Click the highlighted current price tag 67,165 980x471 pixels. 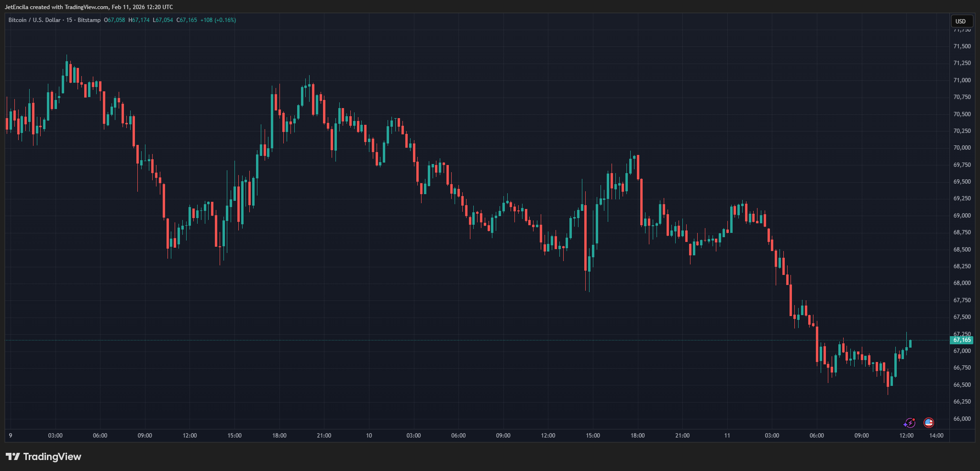[x=961, y=340]
